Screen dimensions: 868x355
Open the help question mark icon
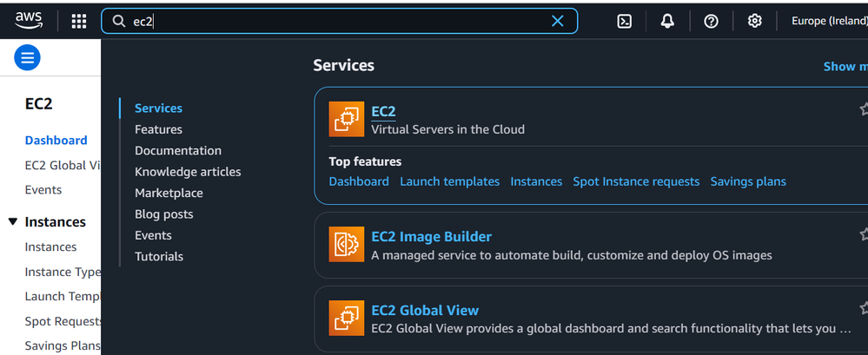point(711,21)
